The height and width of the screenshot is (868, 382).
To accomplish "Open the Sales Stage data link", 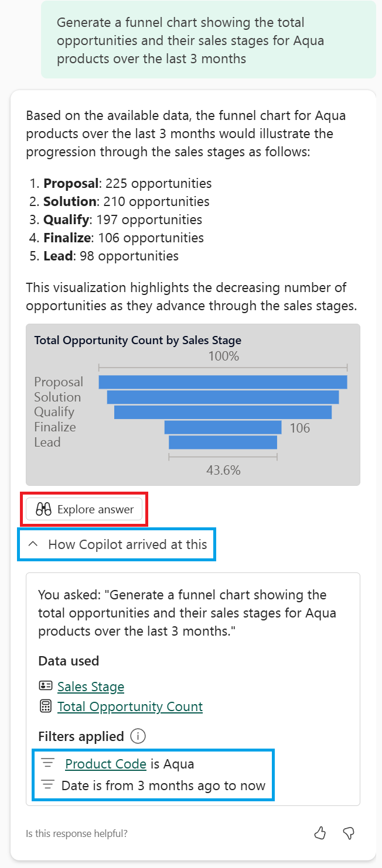I will tap(91, 687).
